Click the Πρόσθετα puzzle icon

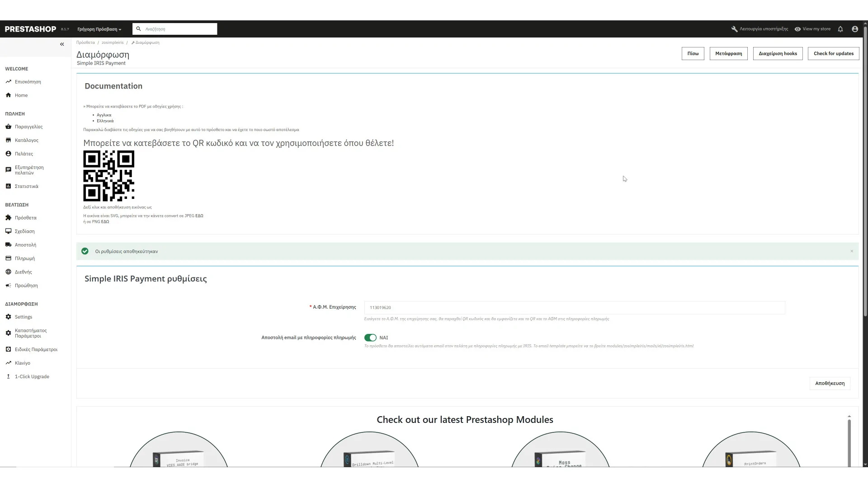click(x=8, y=217)
